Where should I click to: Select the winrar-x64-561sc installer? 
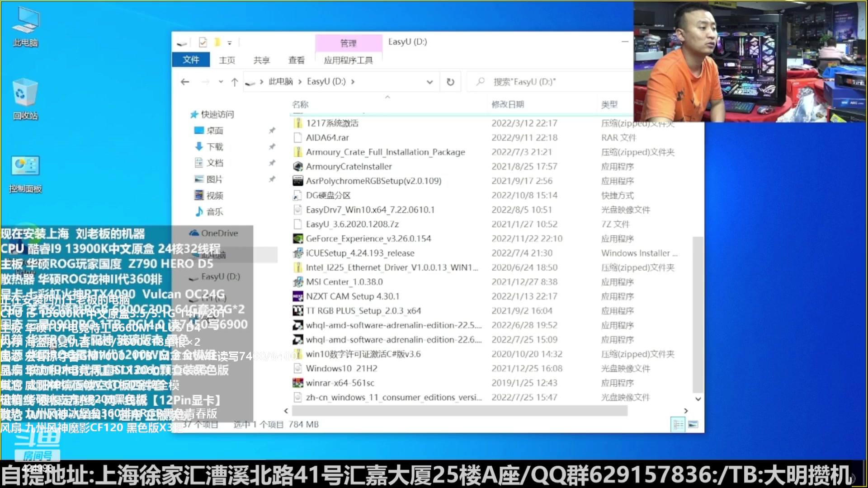(x=340, y=383)
